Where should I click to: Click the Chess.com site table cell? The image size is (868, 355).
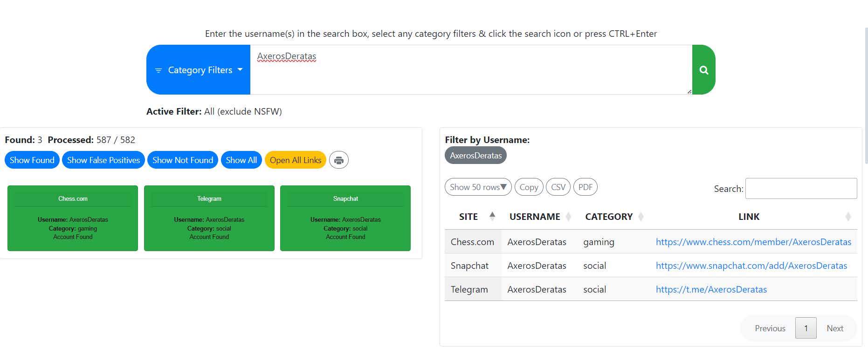(473, 242)
